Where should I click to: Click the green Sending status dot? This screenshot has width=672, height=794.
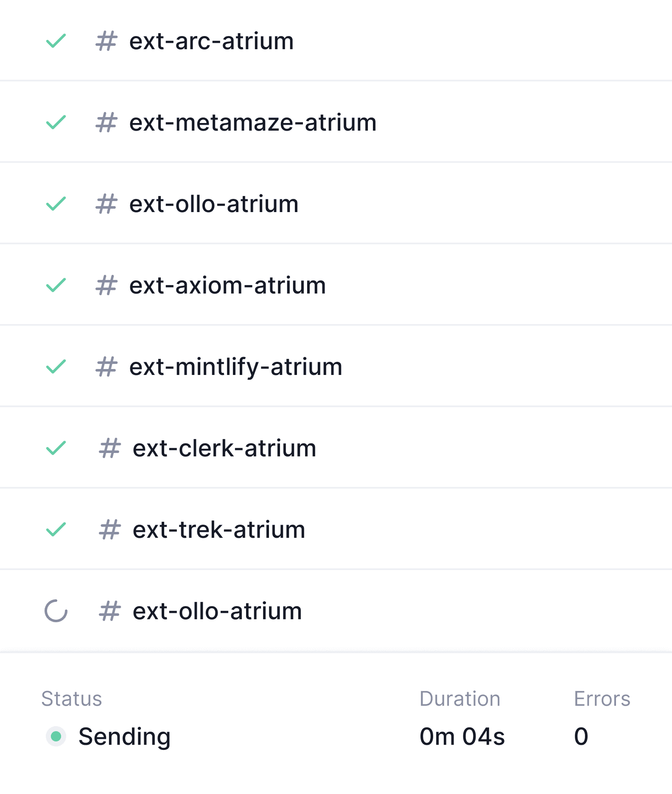[x=56, y=736]
